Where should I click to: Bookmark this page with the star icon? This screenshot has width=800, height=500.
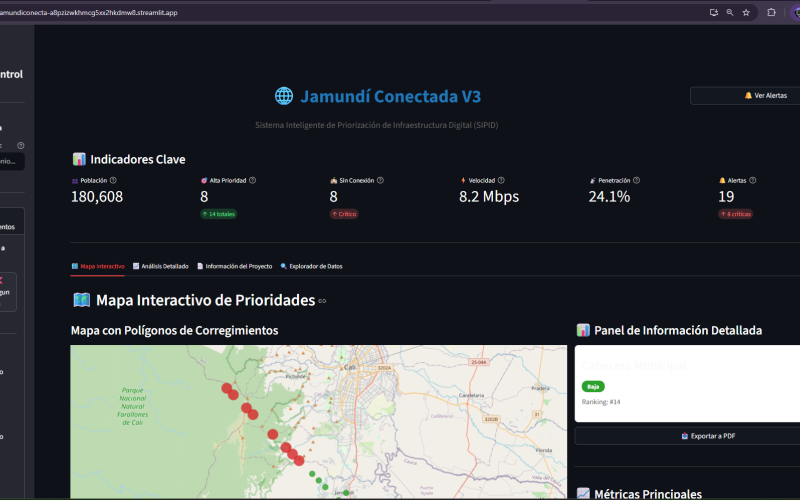point(746,12)
